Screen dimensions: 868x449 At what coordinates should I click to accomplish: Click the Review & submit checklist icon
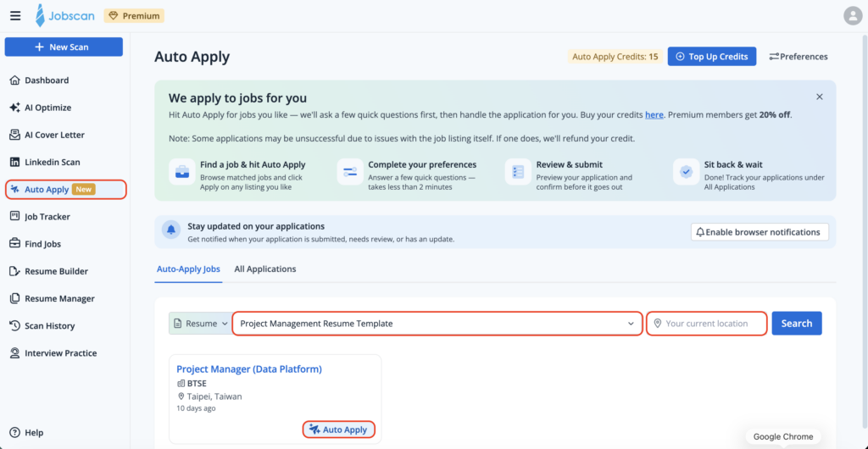[518, 171]
